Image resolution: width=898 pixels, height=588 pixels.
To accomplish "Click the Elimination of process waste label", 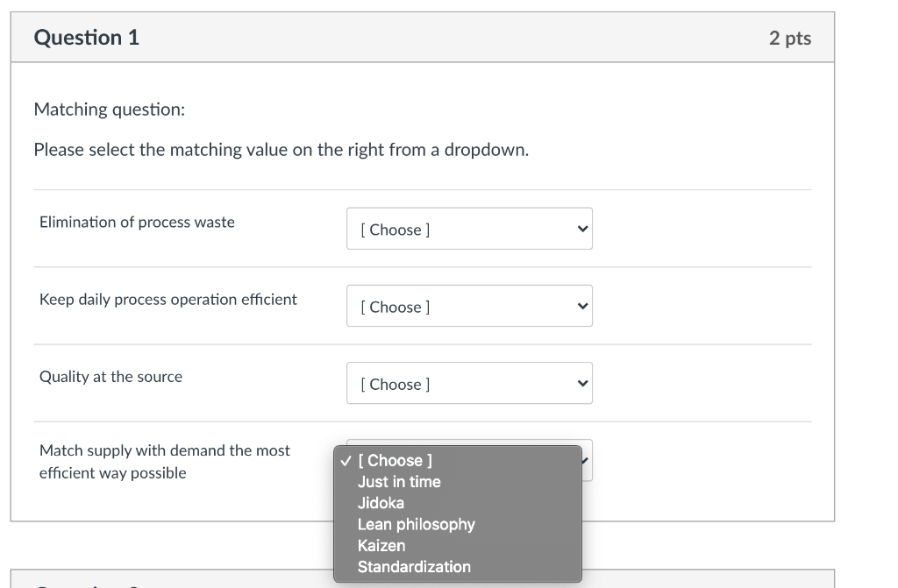I will [137, 223].
